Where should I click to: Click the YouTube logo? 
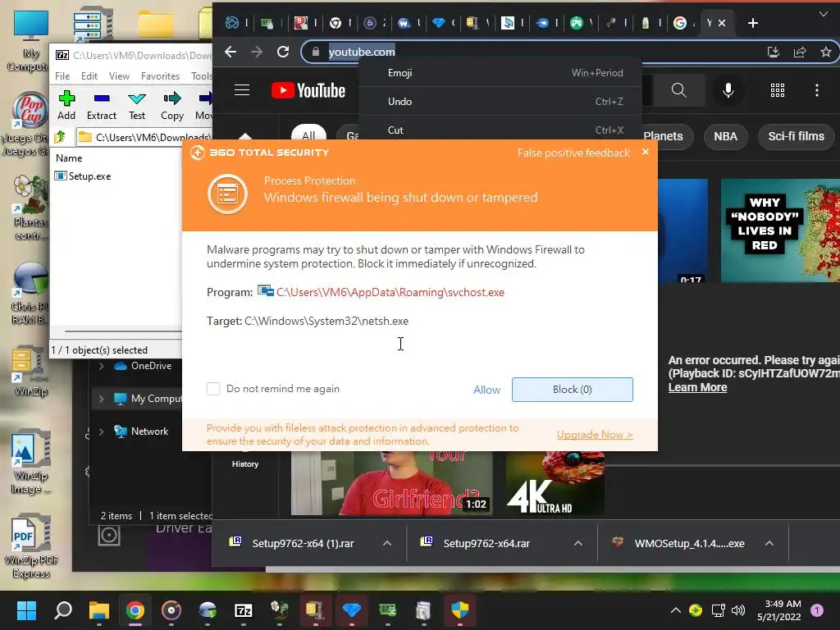tap(308, 90)
